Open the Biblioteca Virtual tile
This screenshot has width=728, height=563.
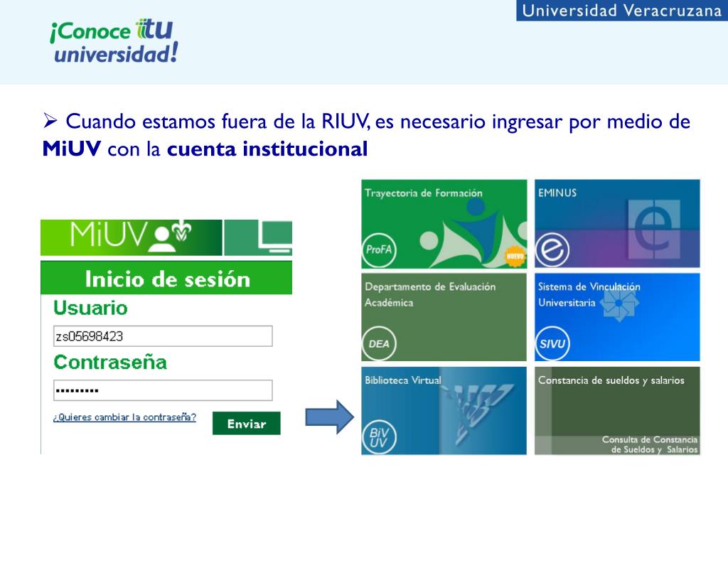444,411
